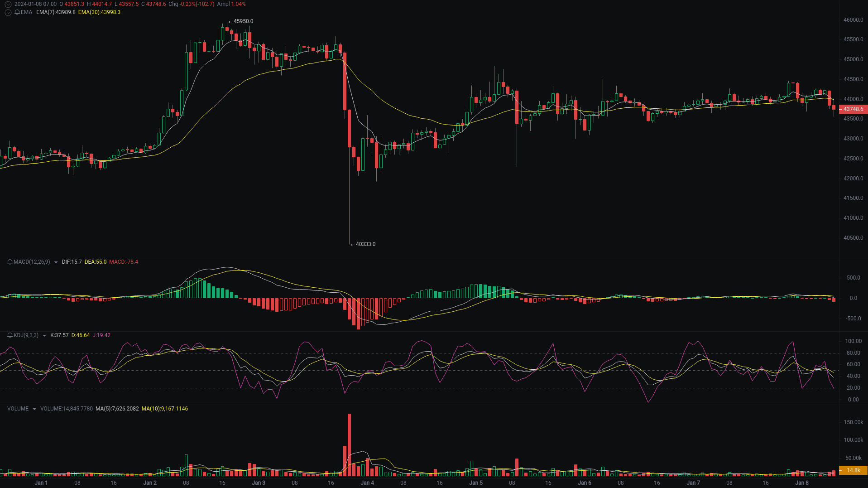Toggle the EMA(30) line via its legend label
This screenshot has height=488, width=868.
click(x=99, y=13)
